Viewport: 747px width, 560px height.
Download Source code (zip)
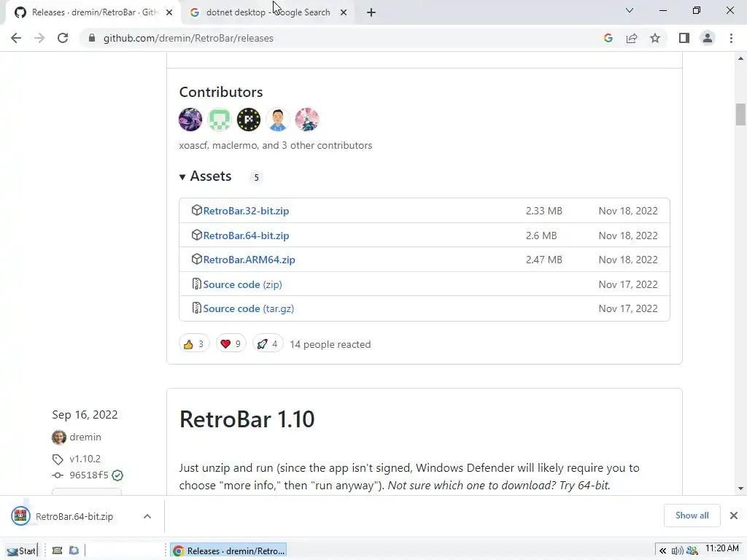coord(242,285)
